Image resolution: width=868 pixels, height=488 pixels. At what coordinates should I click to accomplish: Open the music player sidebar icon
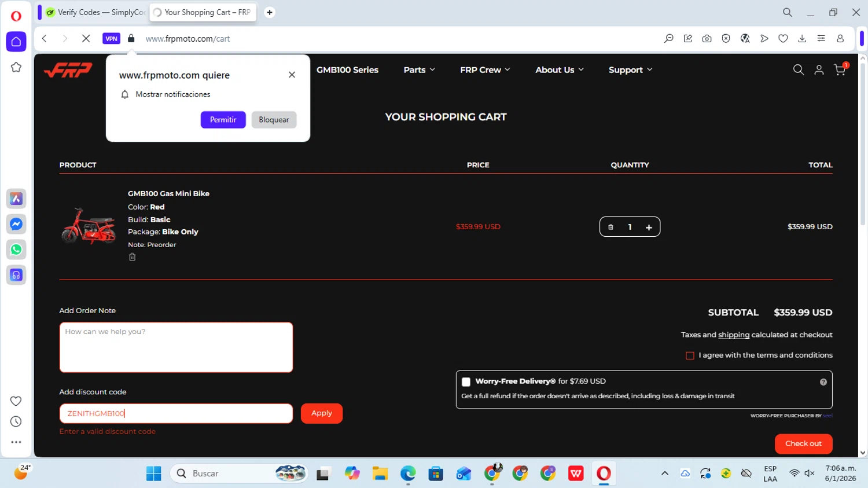[x=16, y=275]
